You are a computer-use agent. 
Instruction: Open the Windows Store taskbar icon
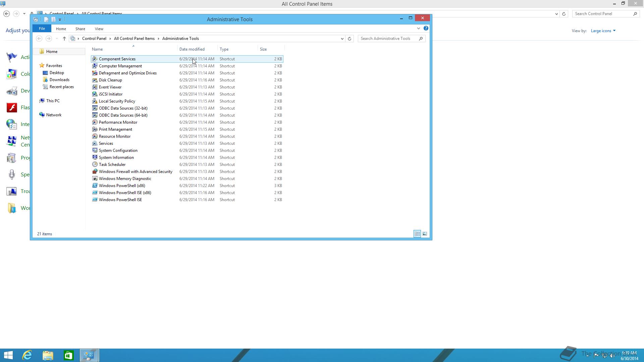pos(68,355)
